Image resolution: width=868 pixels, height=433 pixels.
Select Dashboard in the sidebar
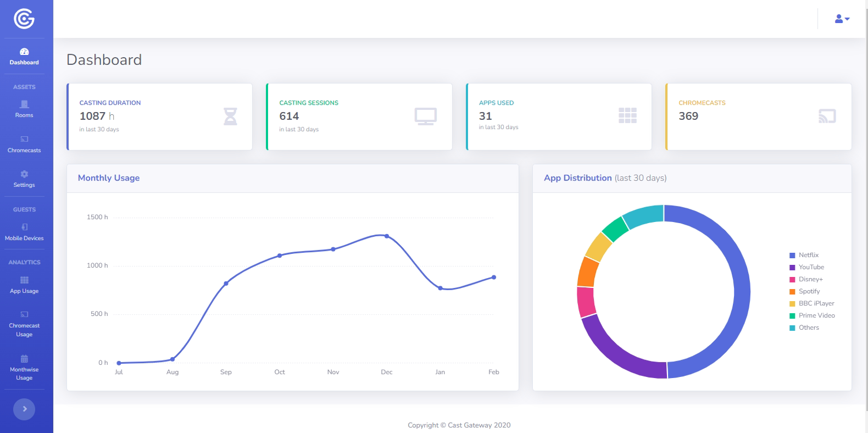coord(24,56)
